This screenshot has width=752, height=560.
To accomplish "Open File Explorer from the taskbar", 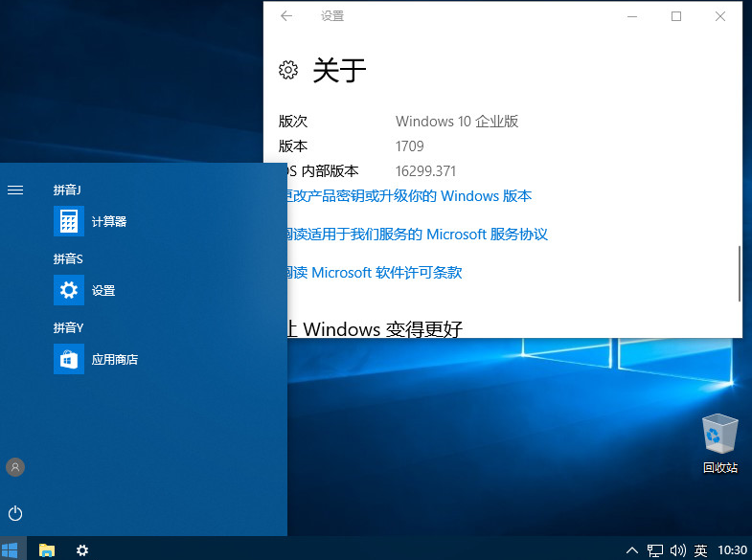I will click(47, 549).
